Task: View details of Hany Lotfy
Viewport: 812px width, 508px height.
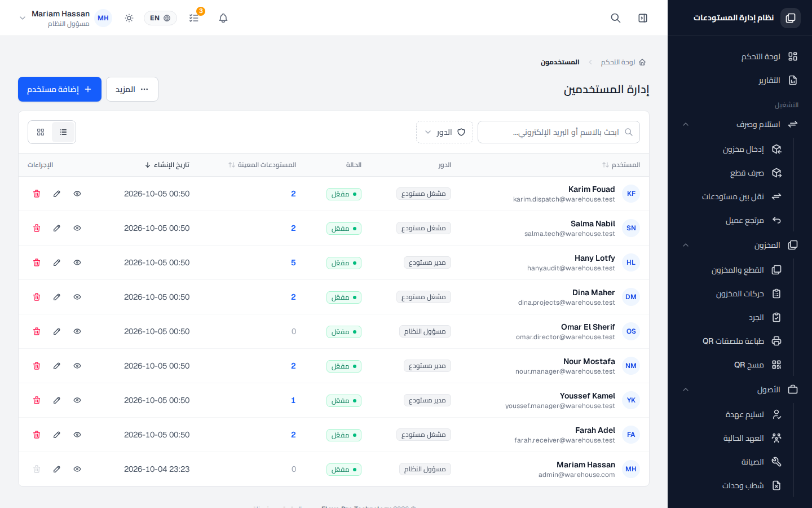Action: coord(77,262)
